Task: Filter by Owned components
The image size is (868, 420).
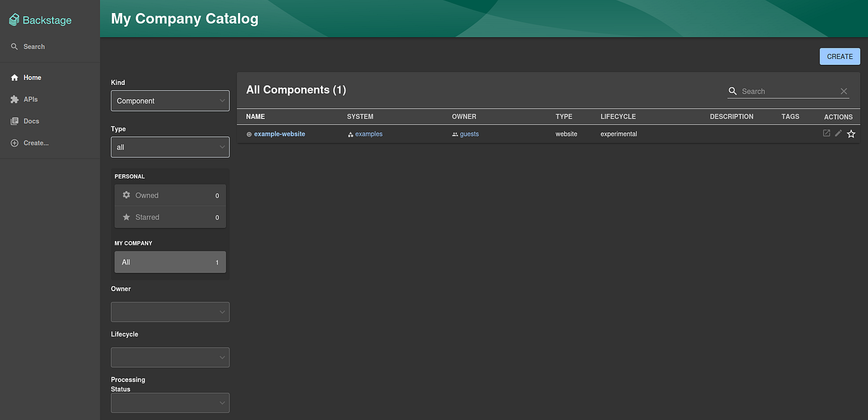Action: pos(170,195)
